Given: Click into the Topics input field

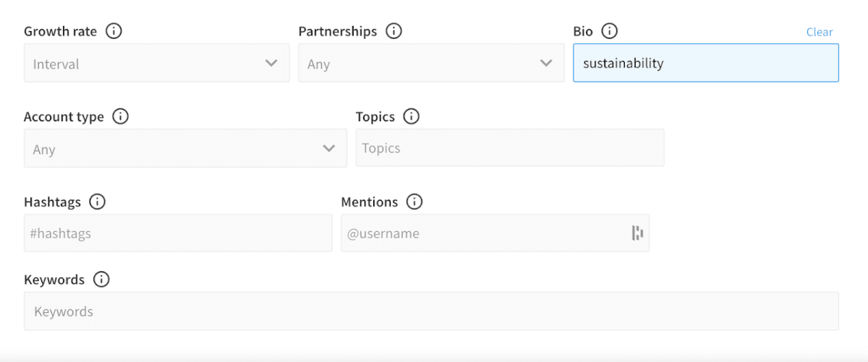Looking at the screenshot, I should [x=509, y=148].
